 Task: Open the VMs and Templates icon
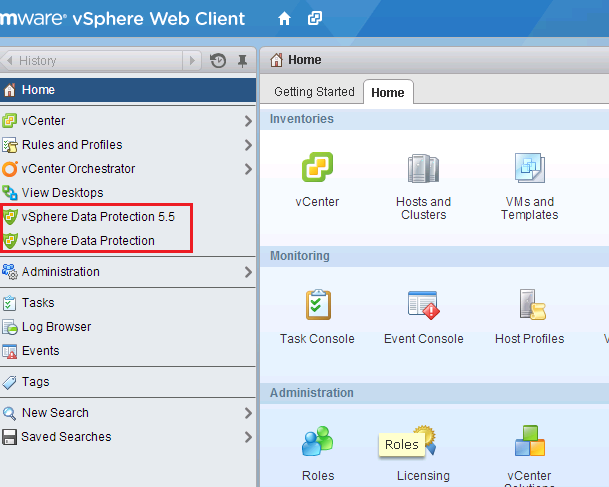tap(530, 168)
